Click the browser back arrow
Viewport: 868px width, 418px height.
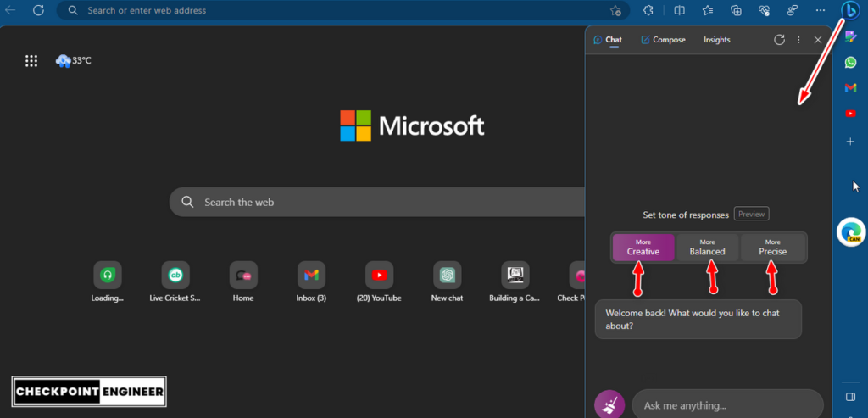point(10,10)
